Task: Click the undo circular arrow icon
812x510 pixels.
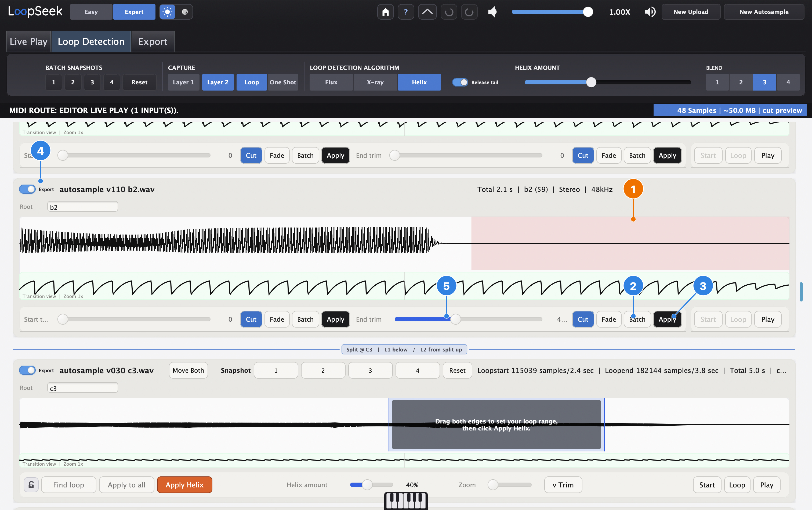Action: 449,12
